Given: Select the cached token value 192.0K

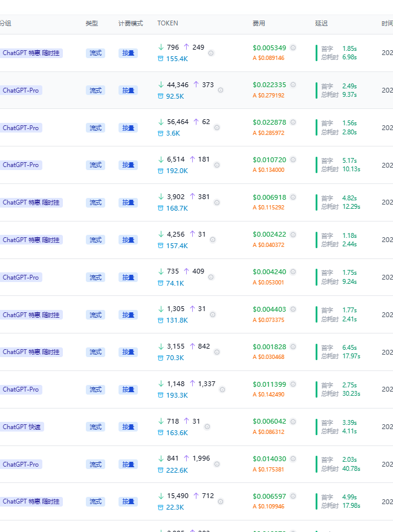Looking at the screenshot, I should (x=177, y=171).
